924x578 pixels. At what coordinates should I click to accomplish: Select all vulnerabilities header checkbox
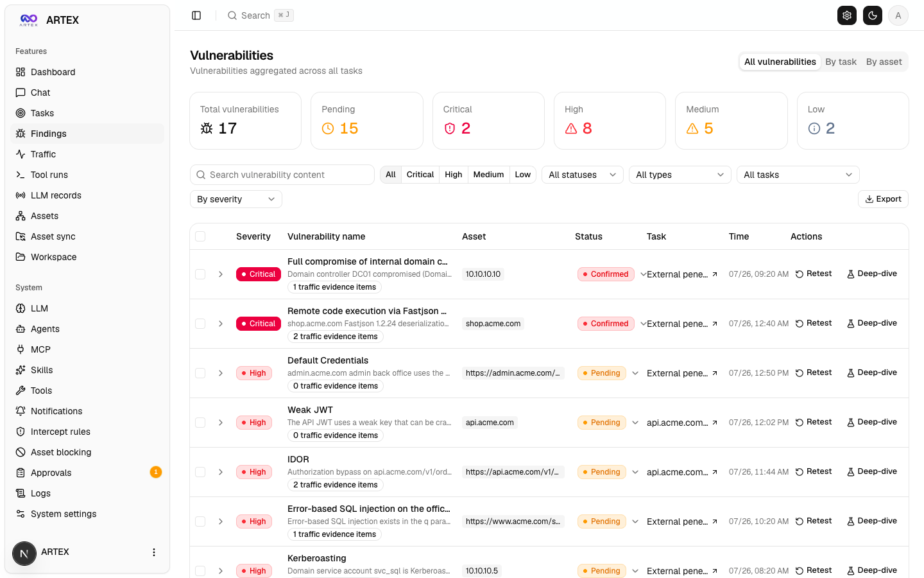[x=200, y=236]
